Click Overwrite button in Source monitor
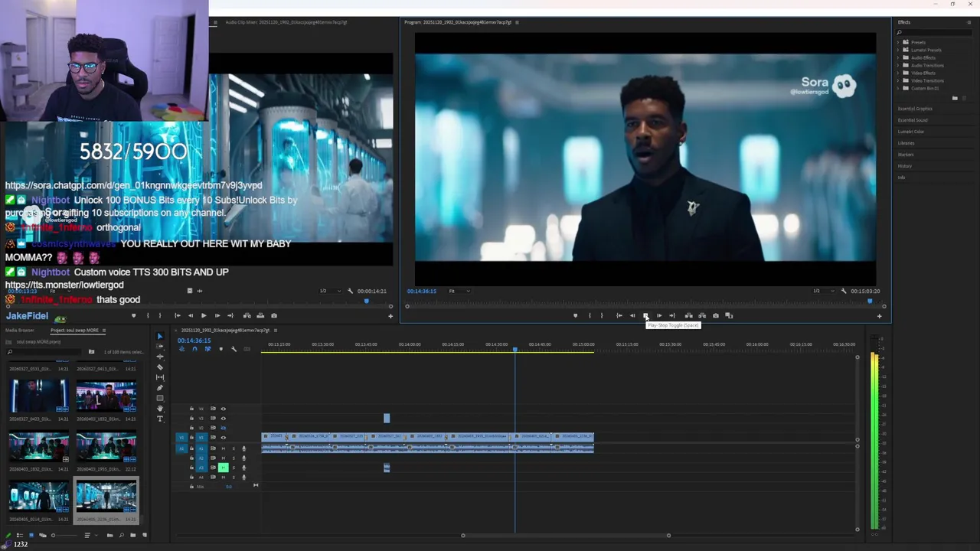The image size is (980, 551). coord(260,315)
